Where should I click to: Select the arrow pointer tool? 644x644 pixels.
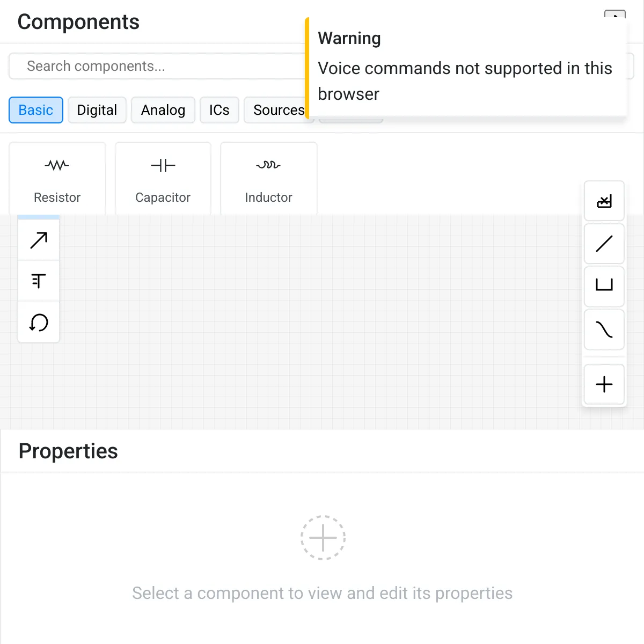click(39, 240)
